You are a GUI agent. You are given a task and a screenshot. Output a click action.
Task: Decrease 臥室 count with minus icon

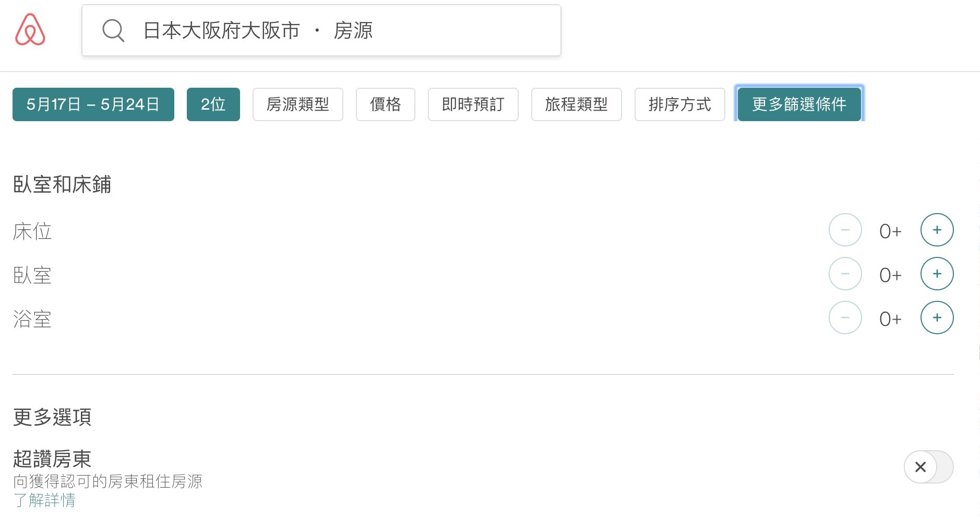tap(845, 274)
